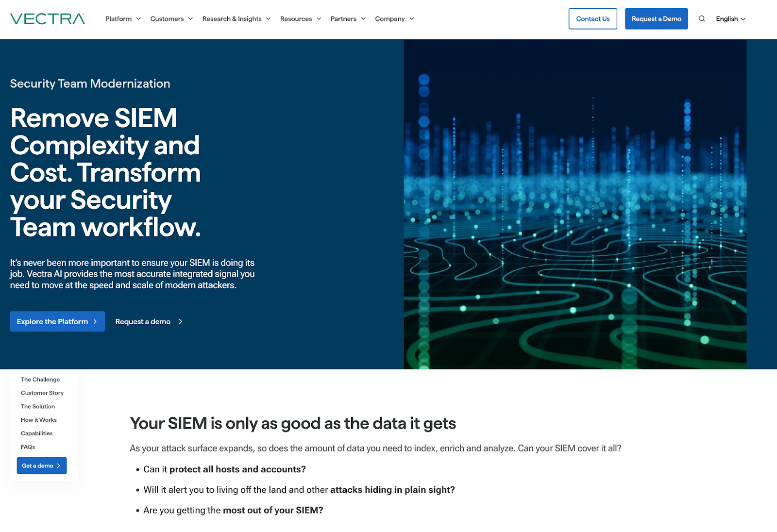
Task: Jump to The Solution section
Action: click(x=38, y=407)
